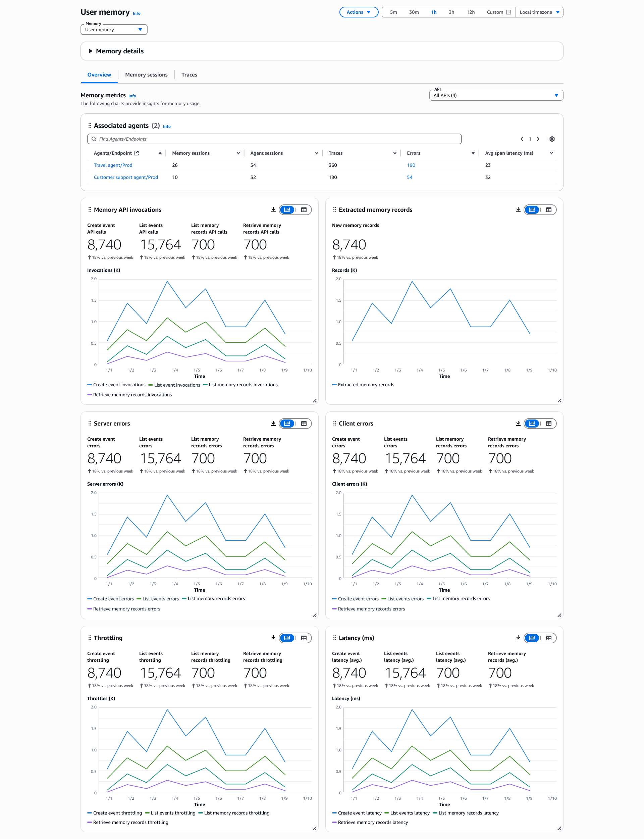Screen dimensions: 644x839
Task: Select chart view in the Throttling widget
Action: coord(287,638)
